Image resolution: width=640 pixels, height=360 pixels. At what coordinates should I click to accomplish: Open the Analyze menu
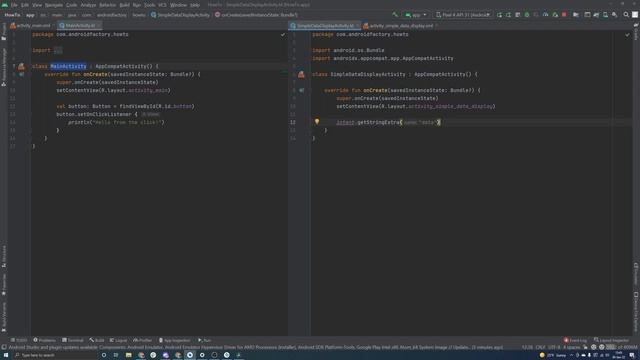tap(88, 5)
